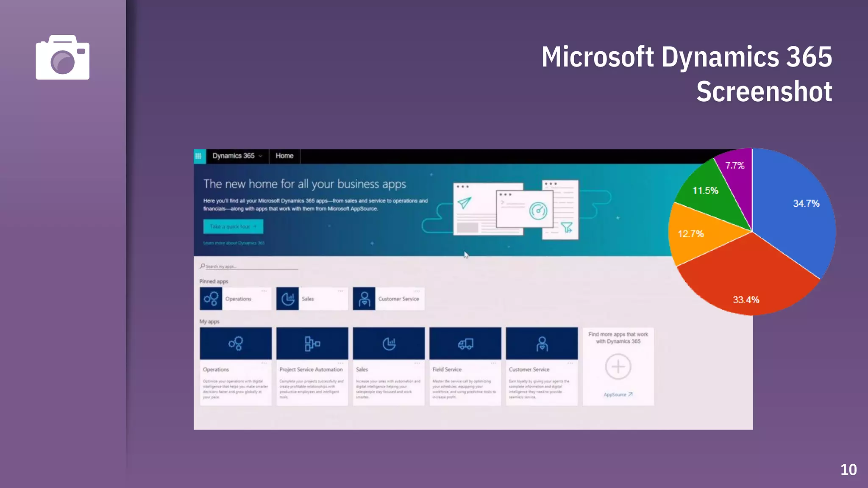Open Project Service Automation tile icon
The image size is (868, 488).
coord(312,344)
